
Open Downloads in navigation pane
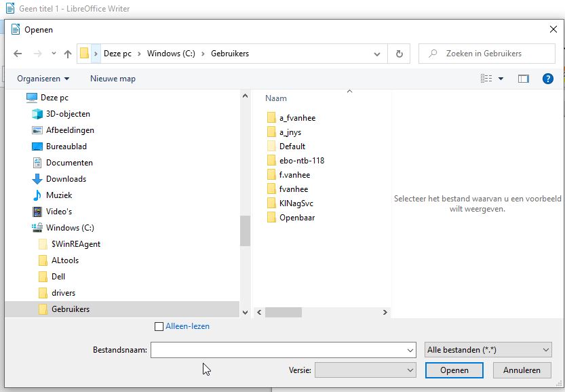point(66,179)
